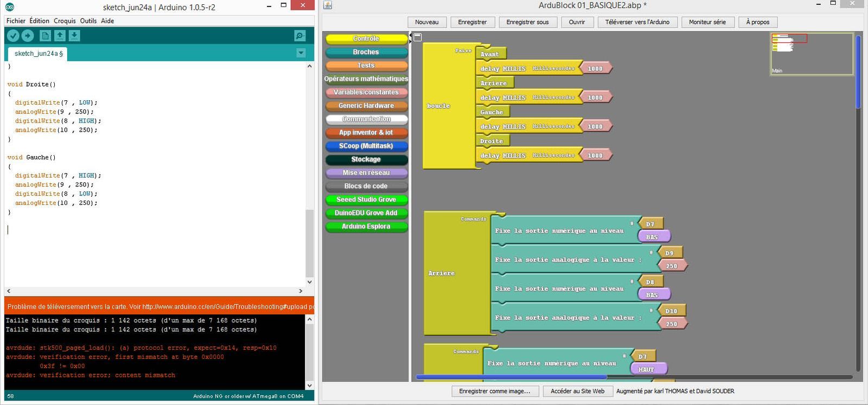
Task: Click the D7 pin block in Arriere
Action: 652,224
